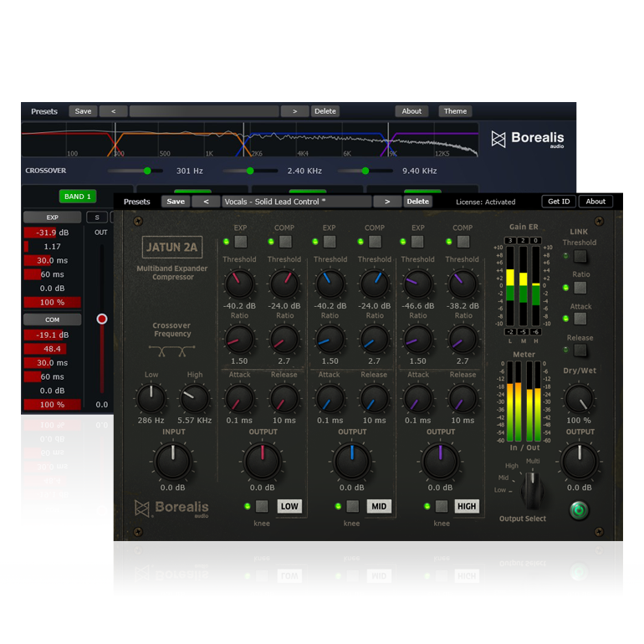
Task: Click the MID band button
Action: pos(379,506)
